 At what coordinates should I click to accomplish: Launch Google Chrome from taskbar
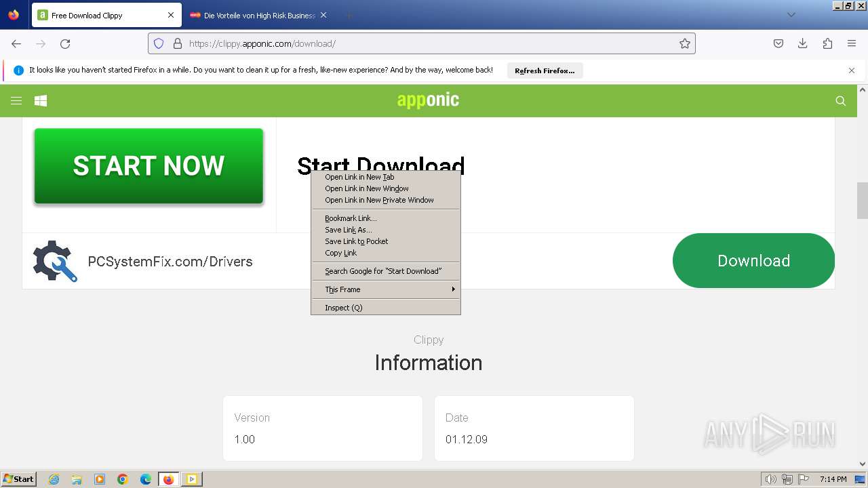click(123, 479)
